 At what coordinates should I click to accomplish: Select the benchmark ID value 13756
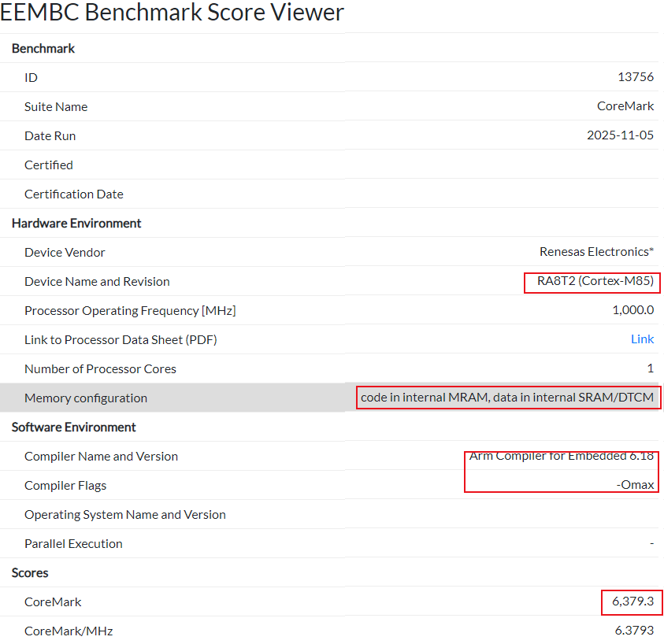coord(635,76)
